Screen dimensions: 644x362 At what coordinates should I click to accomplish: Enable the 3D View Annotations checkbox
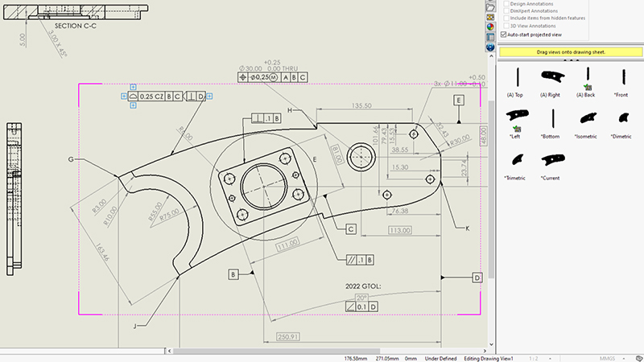pyautogui.click(x=505, y=26)
